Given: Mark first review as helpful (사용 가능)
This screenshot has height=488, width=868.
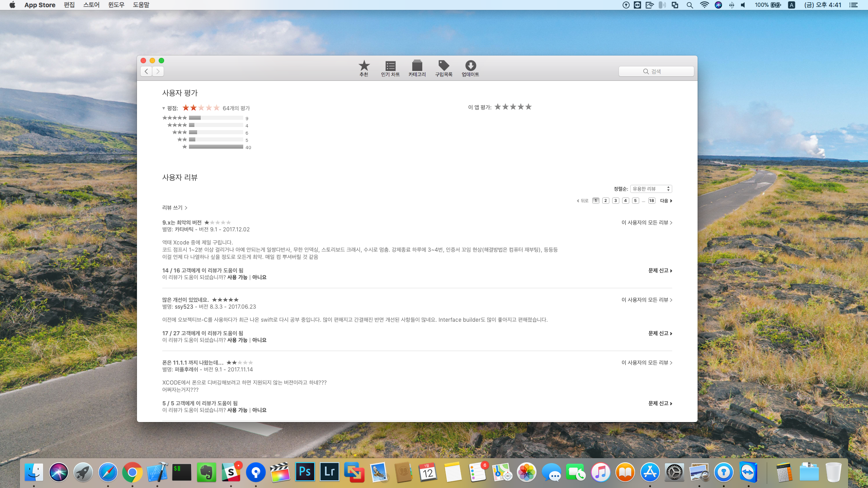Looking at the screenshot, I should (237, 277).
